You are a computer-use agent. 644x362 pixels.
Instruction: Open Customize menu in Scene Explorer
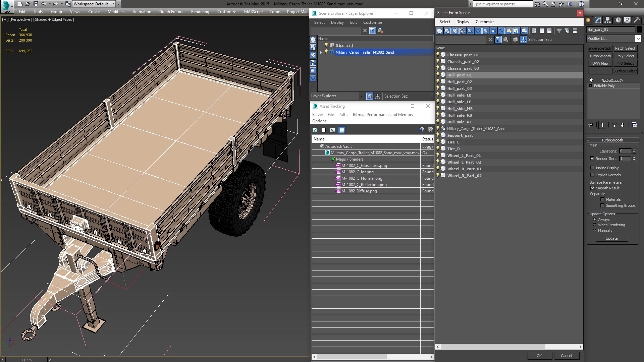click(372, 22)
